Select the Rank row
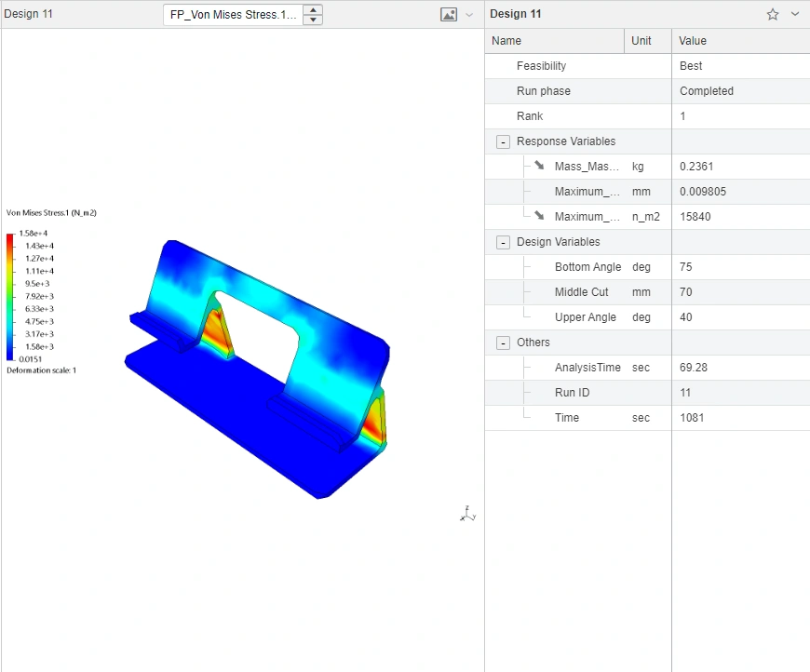This screenshot has width=810, height=672. coord(648,116)
